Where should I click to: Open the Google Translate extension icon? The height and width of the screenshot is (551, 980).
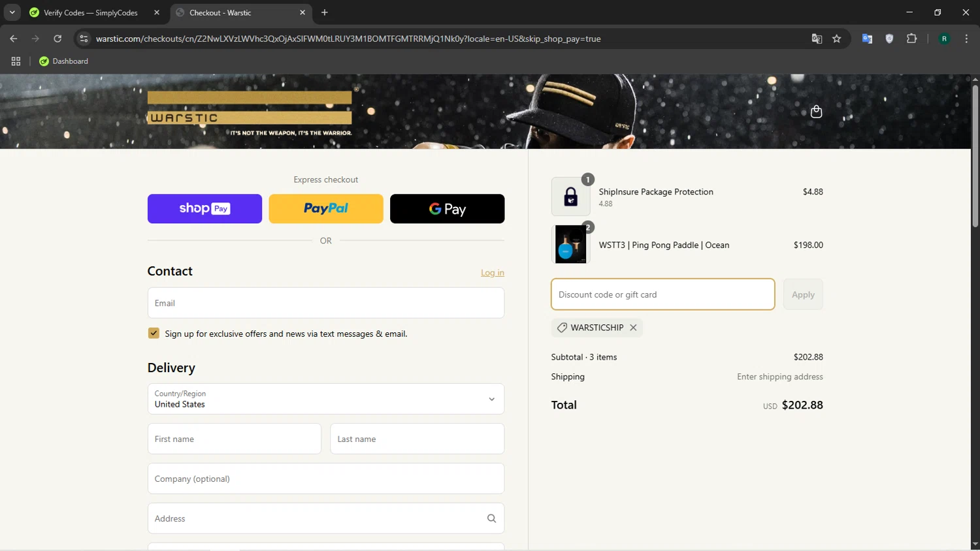[x=867, y=39]
